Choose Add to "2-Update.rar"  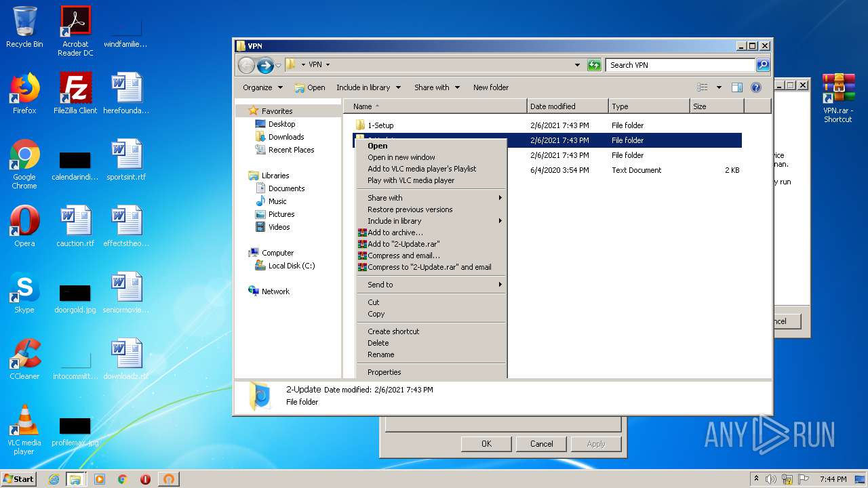[431, 244]
